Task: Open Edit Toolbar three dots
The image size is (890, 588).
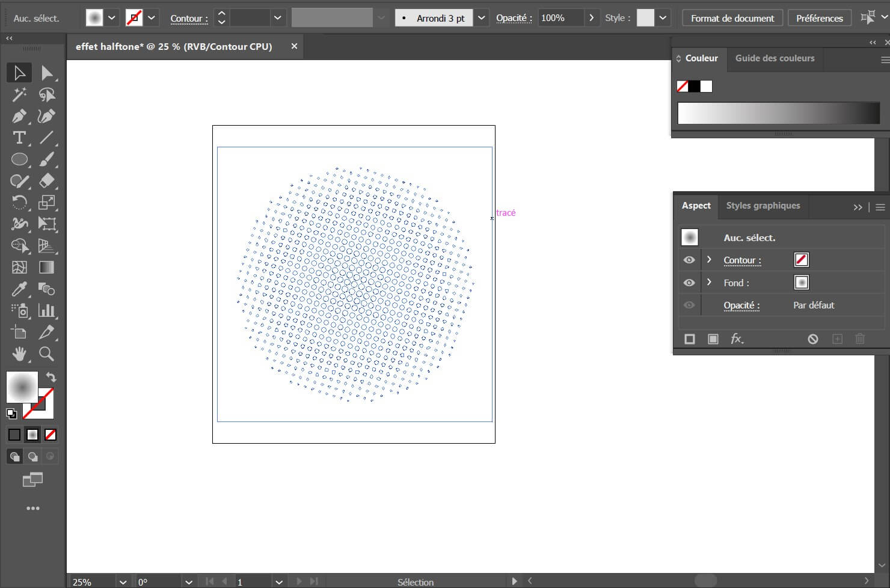Action: click(33, 509)
